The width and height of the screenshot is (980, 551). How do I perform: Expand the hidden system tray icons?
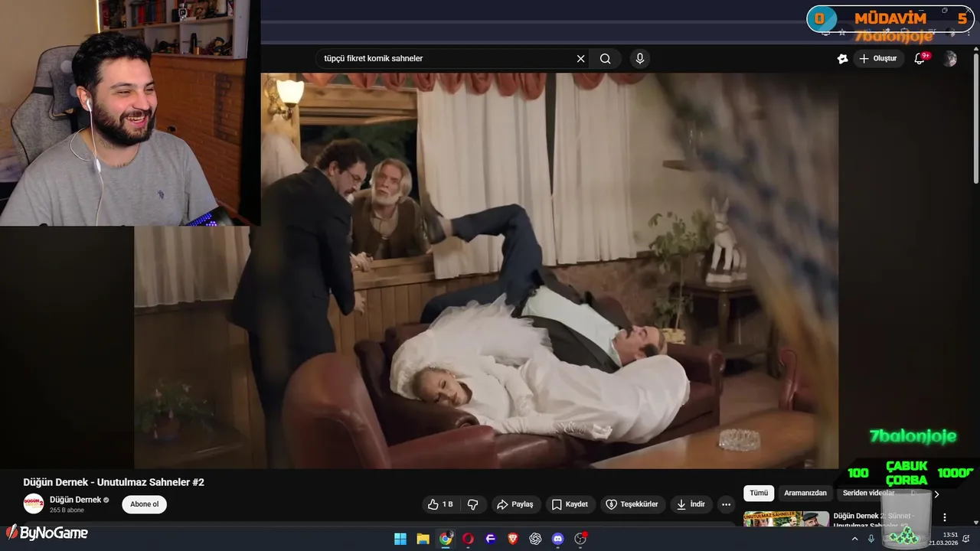[x=855, y=539]
